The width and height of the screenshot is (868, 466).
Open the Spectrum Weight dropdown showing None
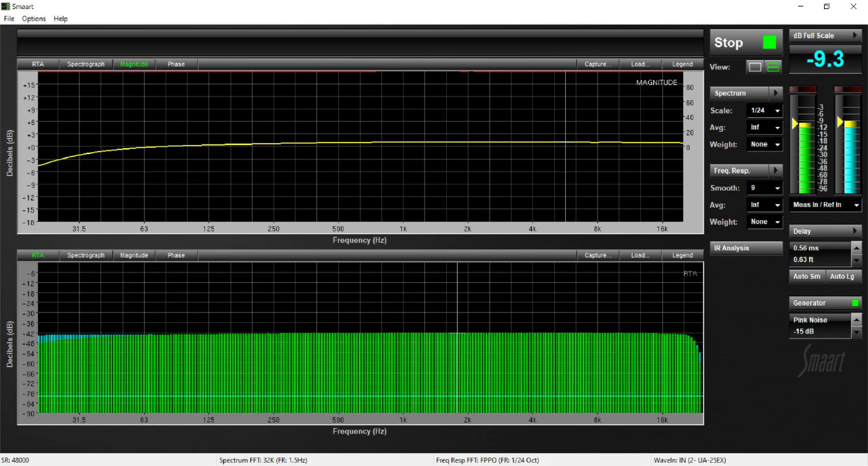pos(765,144)
